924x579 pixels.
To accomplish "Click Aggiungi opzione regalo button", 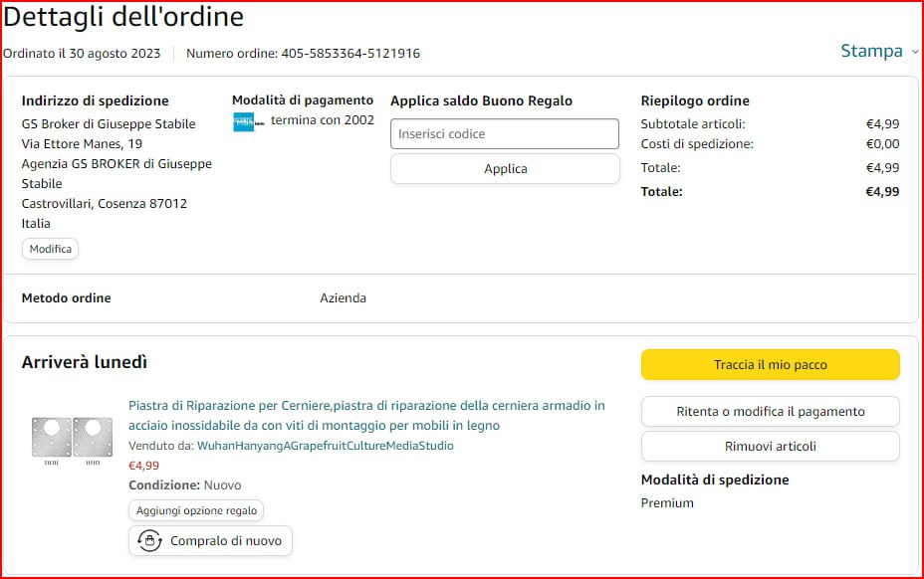I will [196, 510].
